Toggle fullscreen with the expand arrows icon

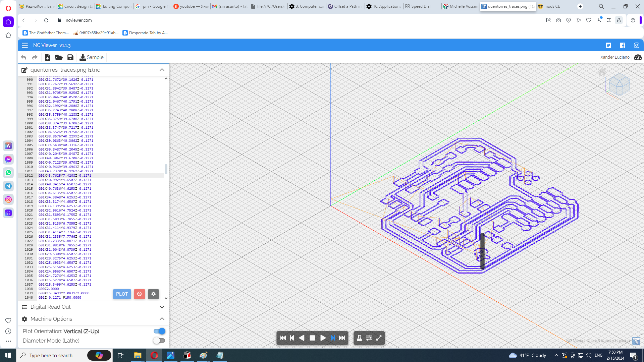(379, 338)
